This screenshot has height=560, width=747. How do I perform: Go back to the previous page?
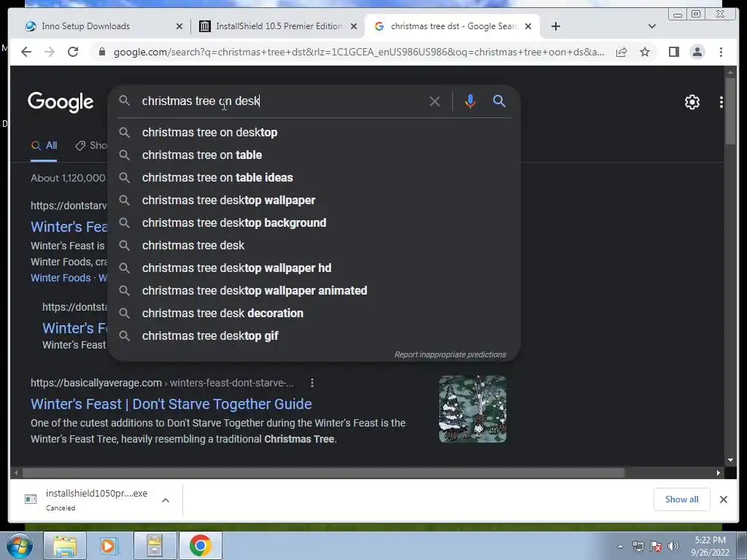(x=26, y=52)
